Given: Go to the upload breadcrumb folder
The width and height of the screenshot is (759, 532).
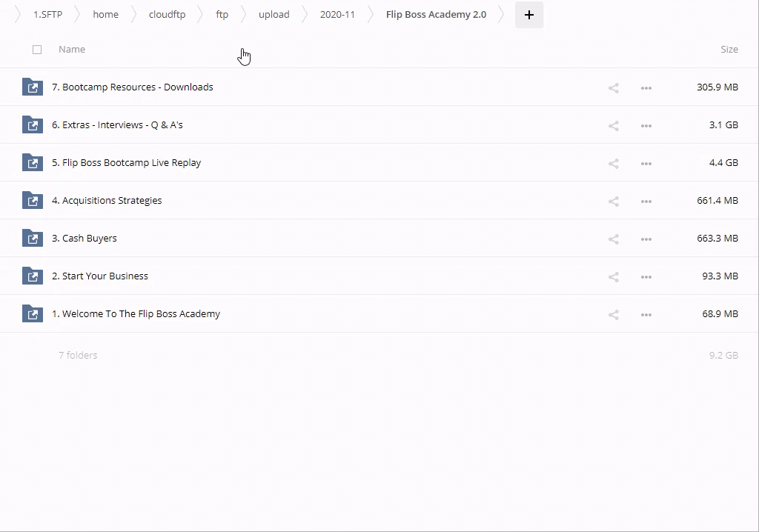Looking at the screenshot, I should pos(274,15).
